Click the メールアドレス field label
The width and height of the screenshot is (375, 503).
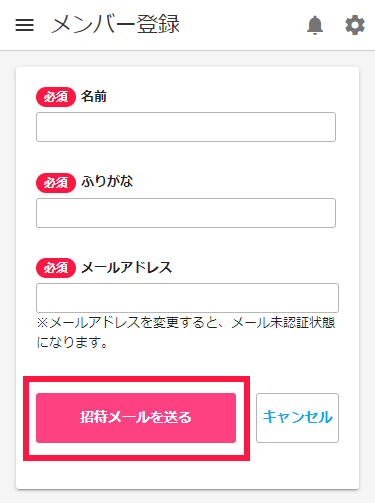point(127,268)
